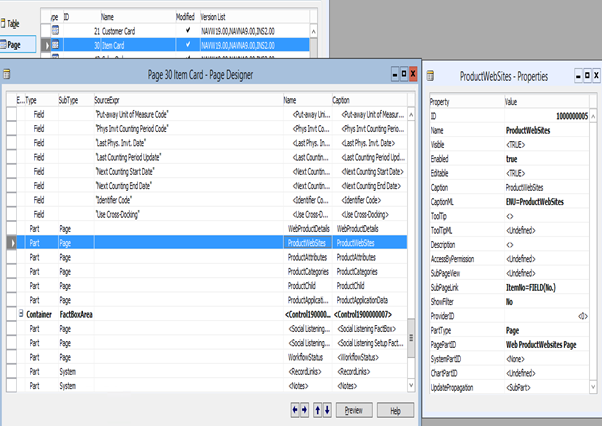602x426 pixels.
Task: Minimize the Properties window
Action: (x=578, y=76)
